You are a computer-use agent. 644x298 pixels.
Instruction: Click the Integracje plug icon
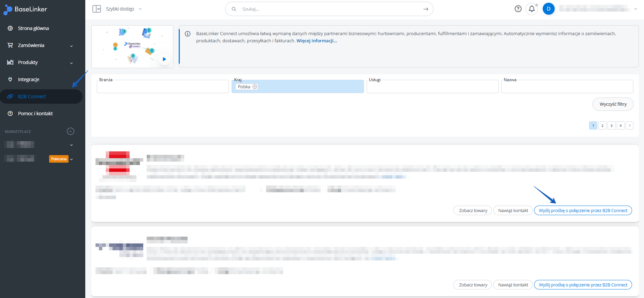click(x=10, y=79)
